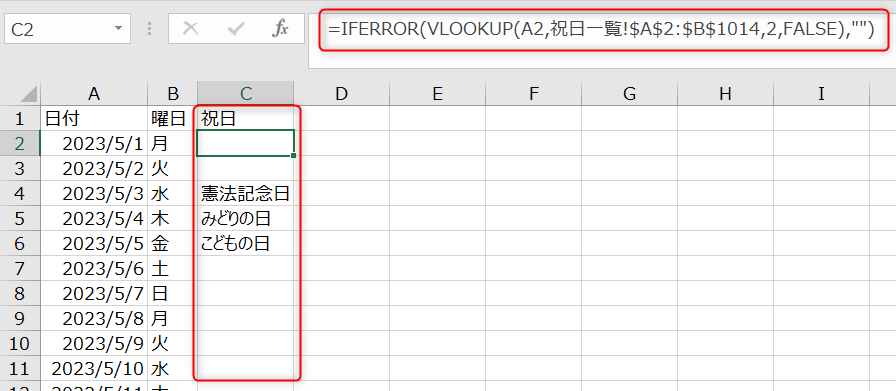Click the Enter checkmark formula icon
896x391 pixels.
point(235,29)
